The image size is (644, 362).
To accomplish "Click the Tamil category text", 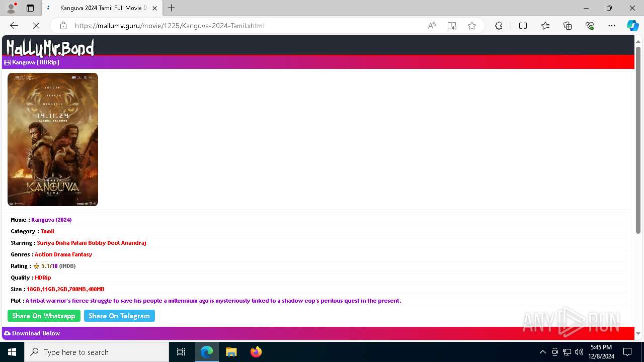I will (x=47, y=231).
